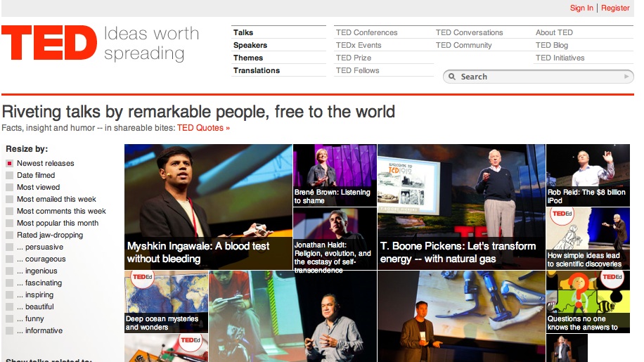Select Newest releases option
Viewport: 644px width, 362px height.
pos(9,163)
